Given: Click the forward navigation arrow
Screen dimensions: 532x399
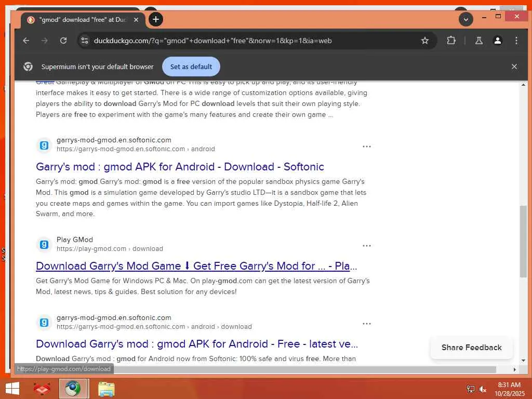Looking at the screenshot, I should coord(45,41).
